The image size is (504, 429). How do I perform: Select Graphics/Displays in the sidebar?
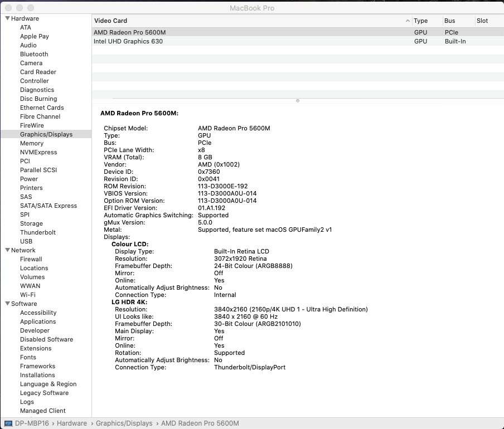46,134
